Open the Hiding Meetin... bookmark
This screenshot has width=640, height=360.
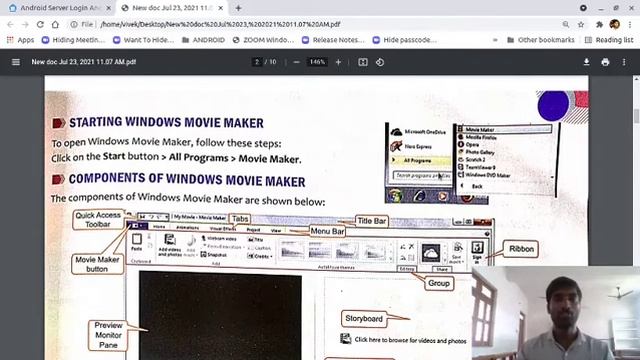tap(73, 40)
